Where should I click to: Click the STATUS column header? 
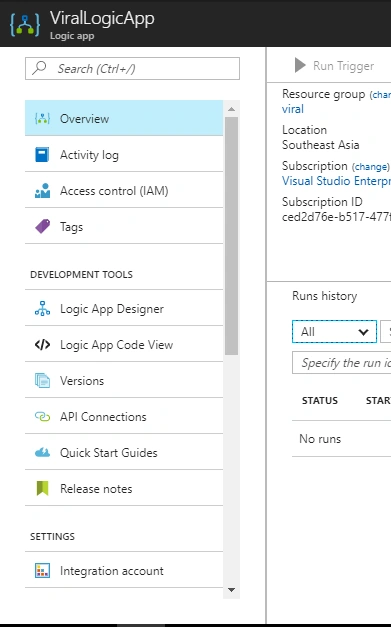pos(320,401)
